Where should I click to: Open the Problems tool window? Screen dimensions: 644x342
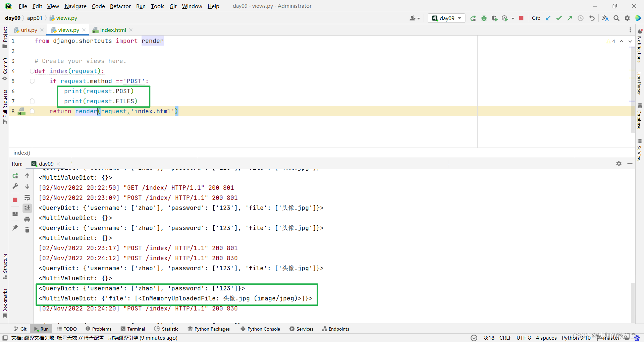[98, 329]
